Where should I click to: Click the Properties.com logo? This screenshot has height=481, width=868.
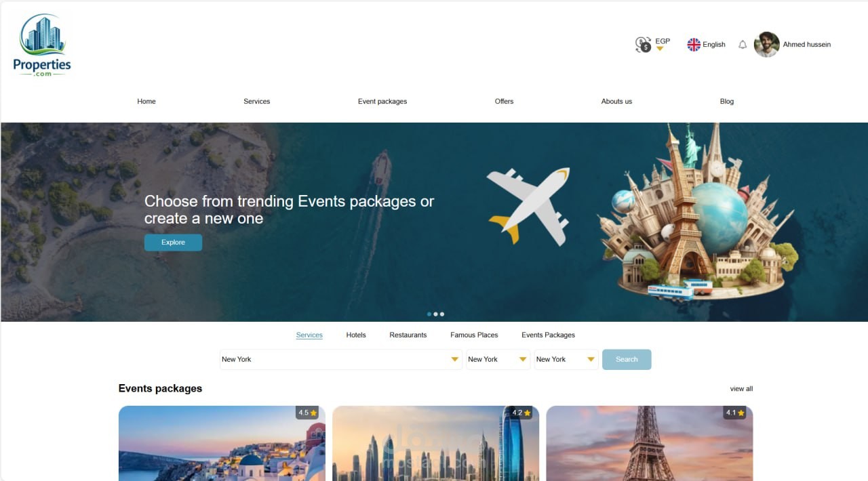coord(42,45)
